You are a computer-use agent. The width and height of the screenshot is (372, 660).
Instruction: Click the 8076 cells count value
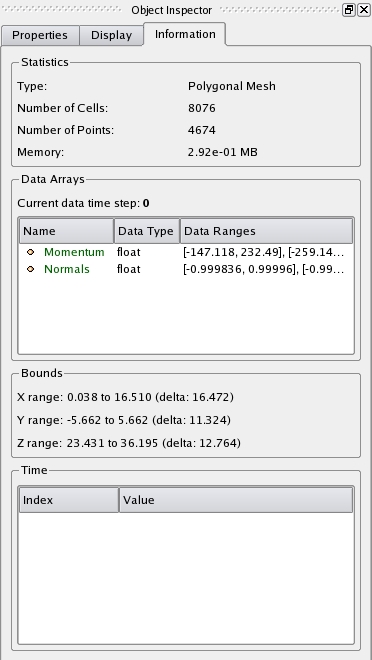[202, 108]
